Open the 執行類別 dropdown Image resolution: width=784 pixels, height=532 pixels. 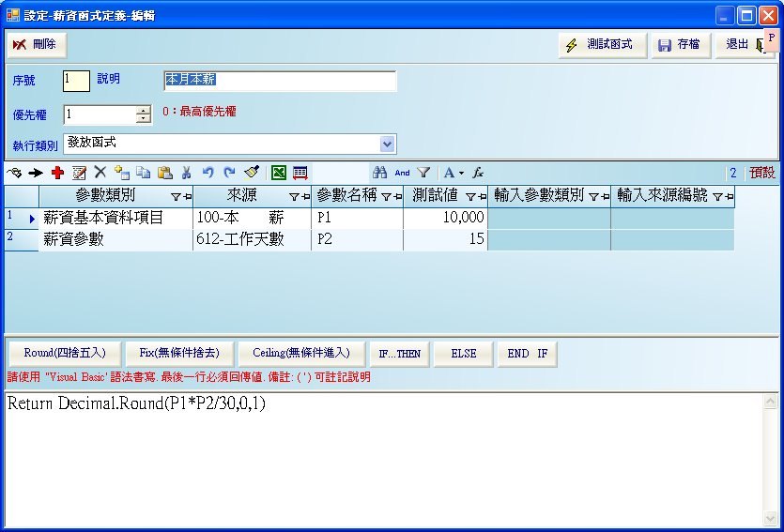click(387, 144)
